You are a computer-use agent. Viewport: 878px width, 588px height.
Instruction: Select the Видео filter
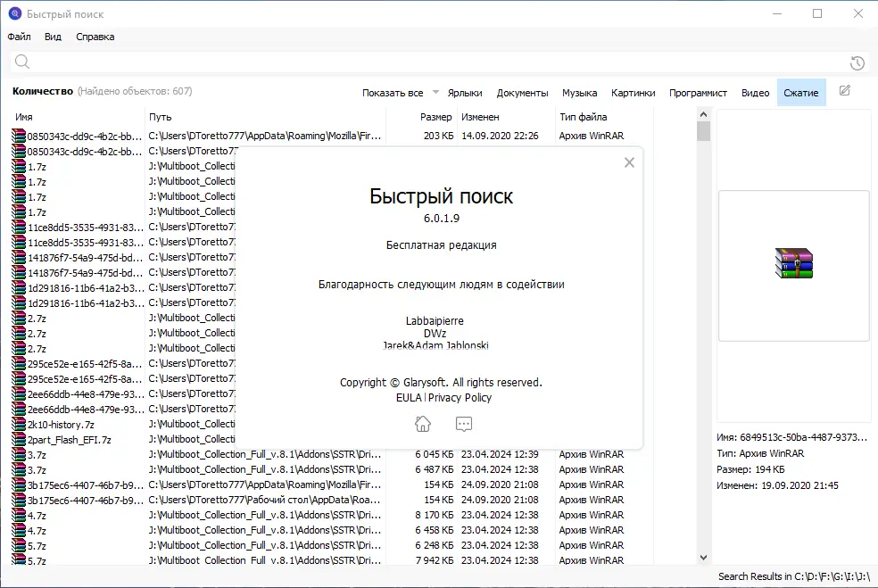(756, 93)
